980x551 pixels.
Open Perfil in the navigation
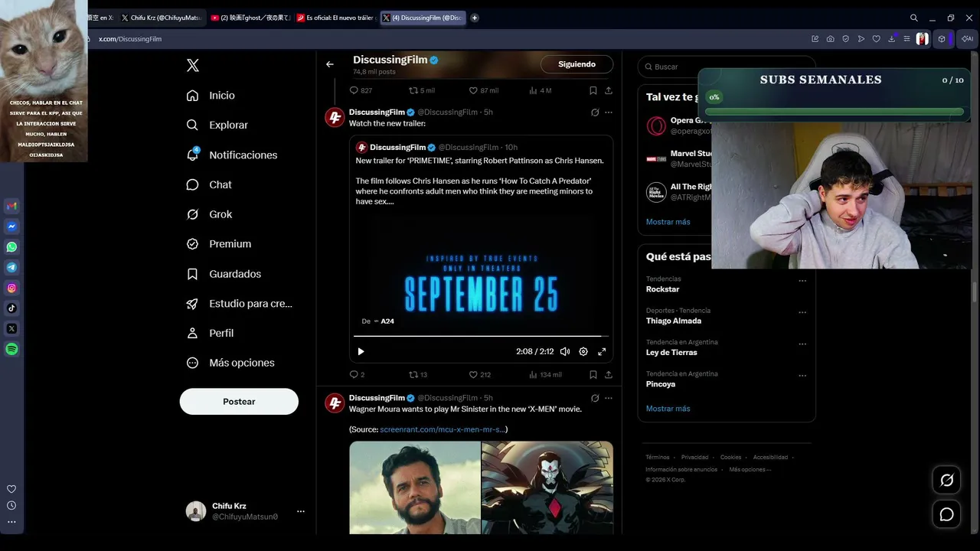pos(211,333)
